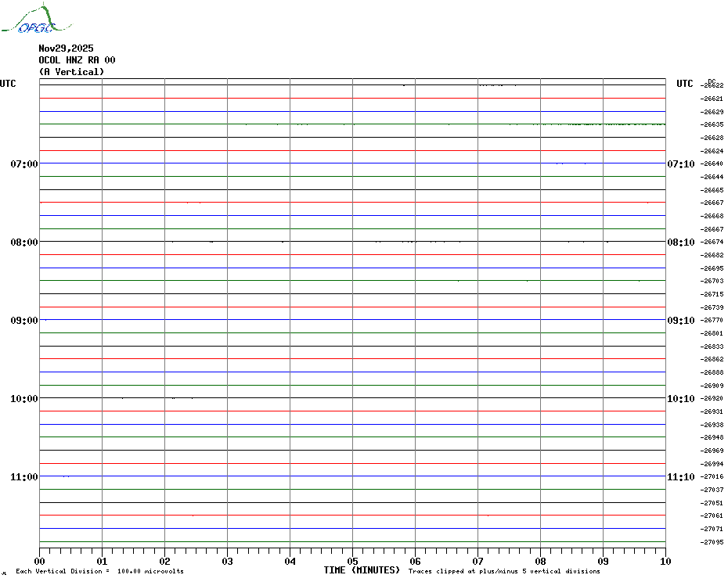Screen dimensions: 728x582
Task: Click the 10:10 end-time label
Action: pyautogui.click(x=681, y=399)
